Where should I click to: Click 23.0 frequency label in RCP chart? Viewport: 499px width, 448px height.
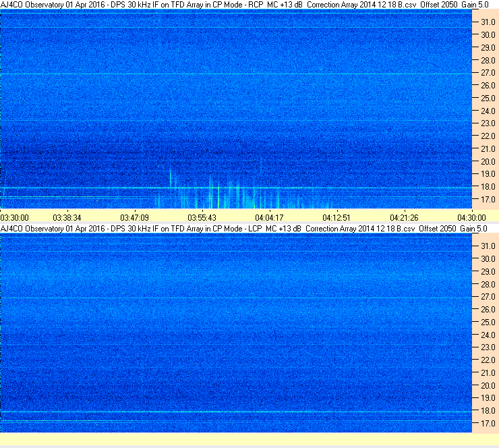pos(488,123)
